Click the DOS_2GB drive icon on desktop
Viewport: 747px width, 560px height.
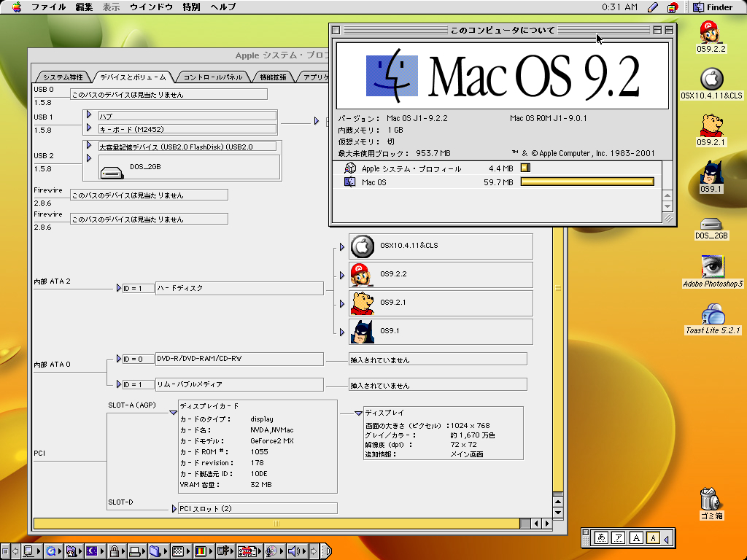coord(711,225)
